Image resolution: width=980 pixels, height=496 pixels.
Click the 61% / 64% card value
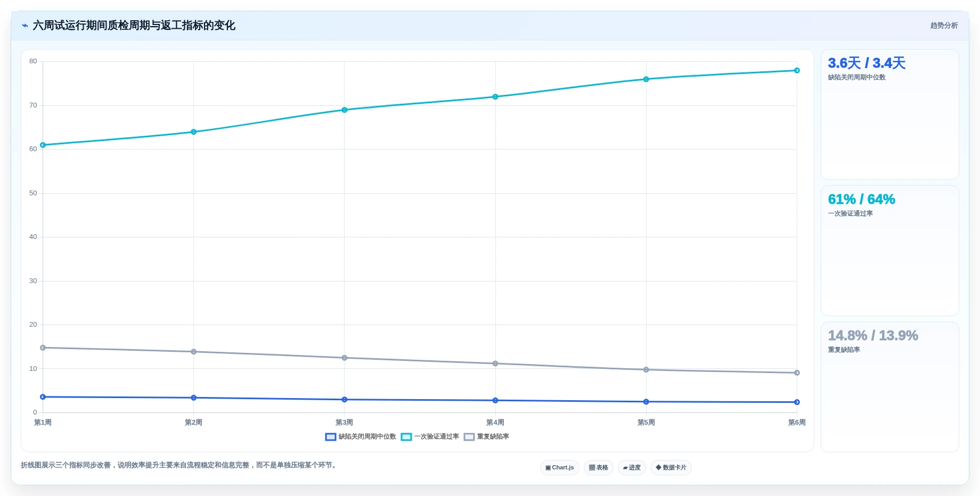tap(861, 199)
